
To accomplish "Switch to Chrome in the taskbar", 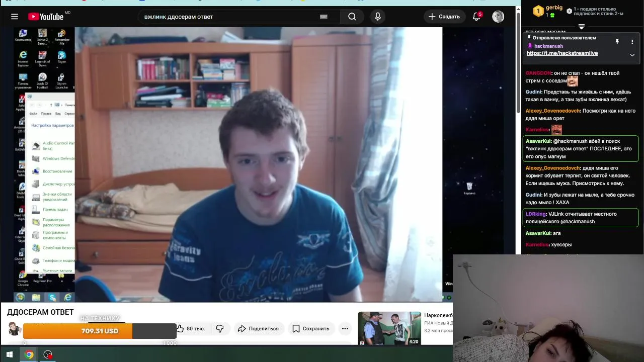I will coord(29,354).
